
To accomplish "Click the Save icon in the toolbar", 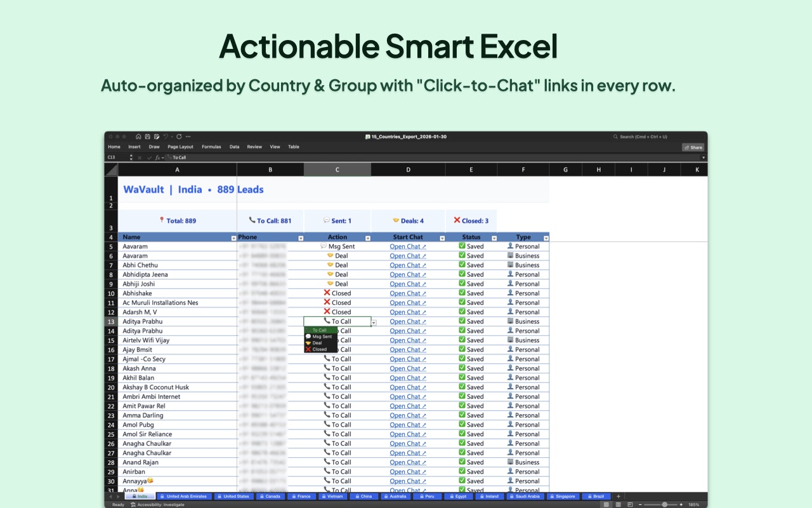I will coord(148,137).
